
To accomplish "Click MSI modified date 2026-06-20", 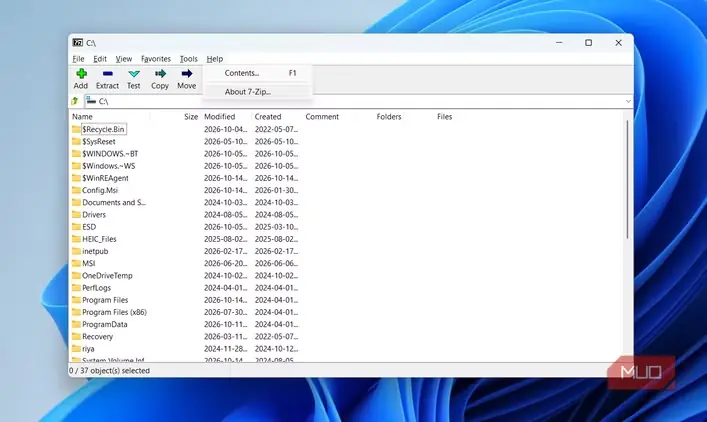I will coord(225,263).
